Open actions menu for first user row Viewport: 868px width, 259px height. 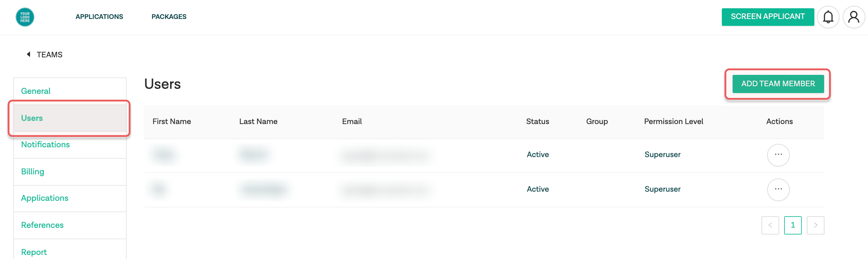pyautogui.click(x=778, y=155)
